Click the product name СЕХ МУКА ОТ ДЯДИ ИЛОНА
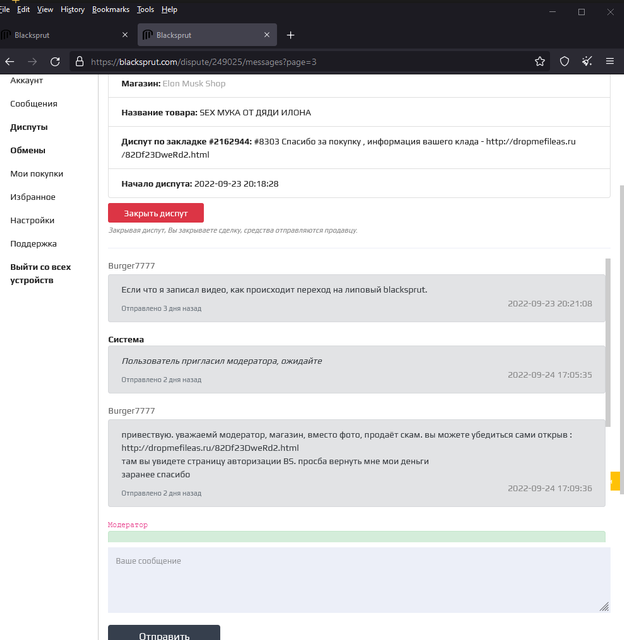This screenshot has width=624, height=640. point(255,113)
